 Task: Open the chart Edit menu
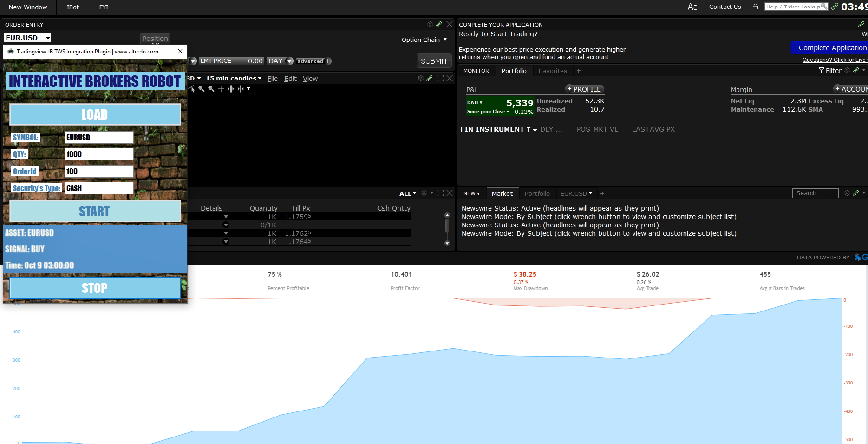[x=290, y=79]
